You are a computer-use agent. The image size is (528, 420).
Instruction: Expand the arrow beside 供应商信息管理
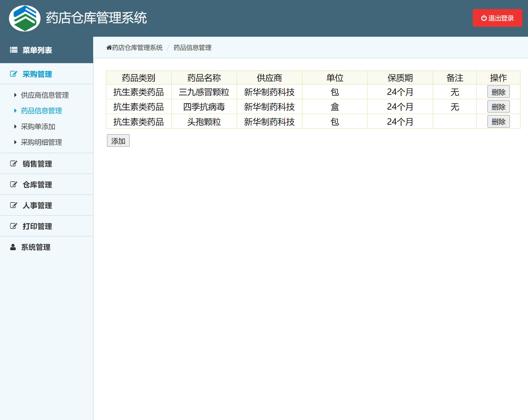tap(15, 95)
